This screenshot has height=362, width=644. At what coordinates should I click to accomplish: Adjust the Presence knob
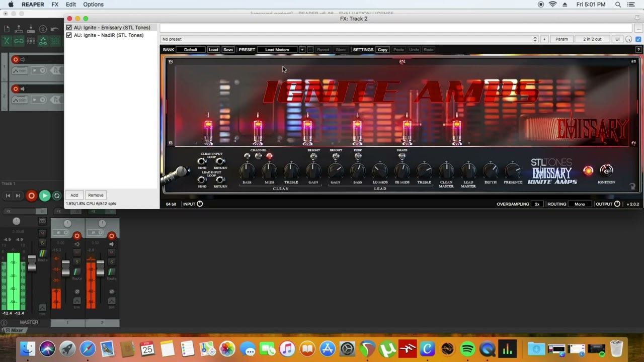coord(513,171)
